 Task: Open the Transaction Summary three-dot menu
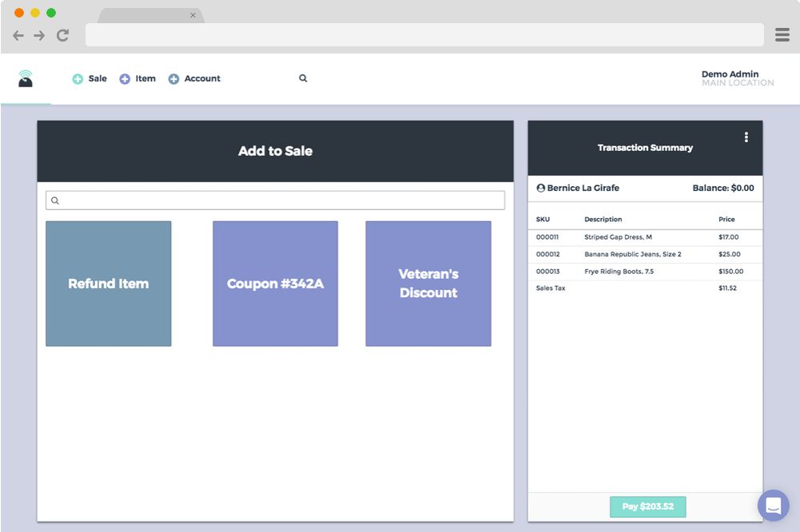747,137
